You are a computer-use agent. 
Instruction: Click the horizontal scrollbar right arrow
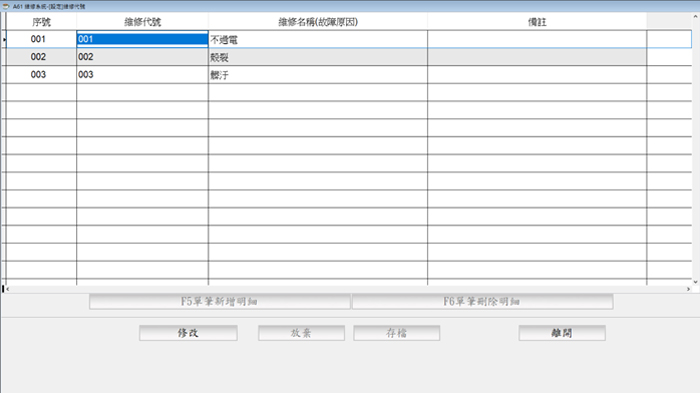pos(688,289)
